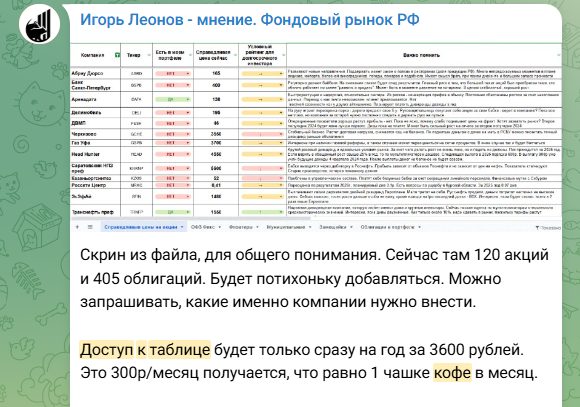Open rating dropdown in the Россети Центр row
The image size is (580, 407).
(x=262, y=185)
